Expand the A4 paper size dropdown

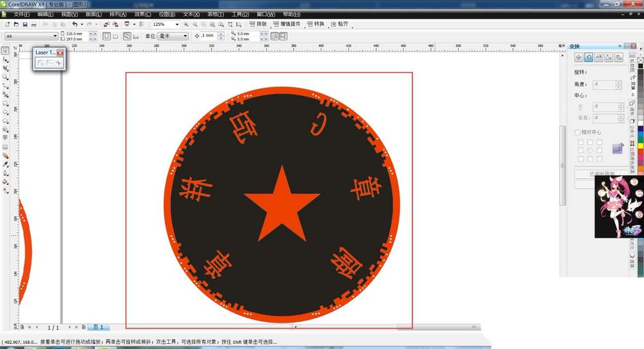[x=55, y=37]
